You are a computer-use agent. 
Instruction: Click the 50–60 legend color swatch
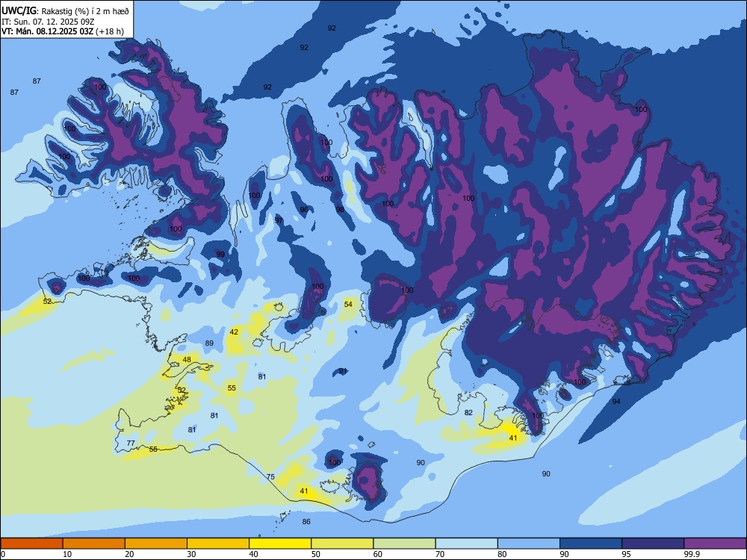[x=342, y=544]
